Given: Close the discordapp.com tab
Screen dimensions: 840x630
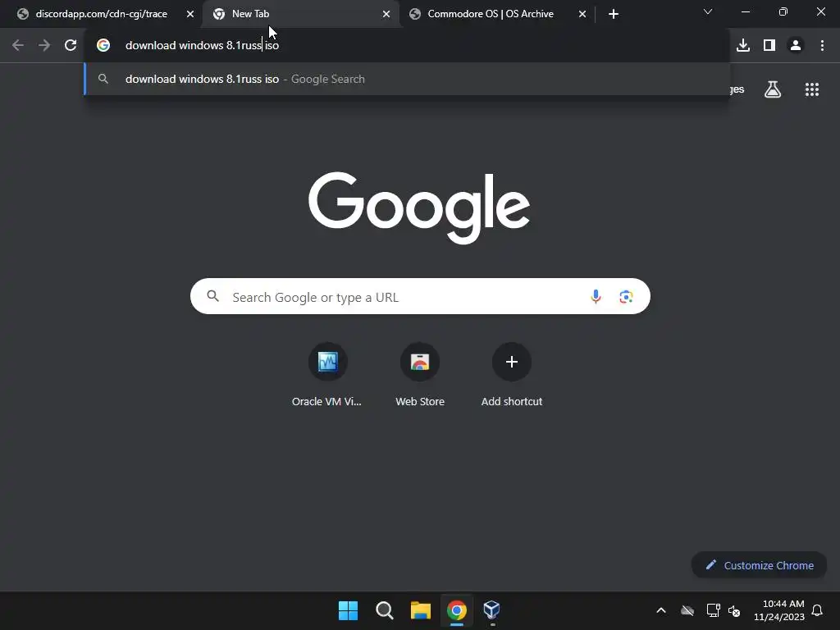Looking at the screenshot, I should click(190, 14).
